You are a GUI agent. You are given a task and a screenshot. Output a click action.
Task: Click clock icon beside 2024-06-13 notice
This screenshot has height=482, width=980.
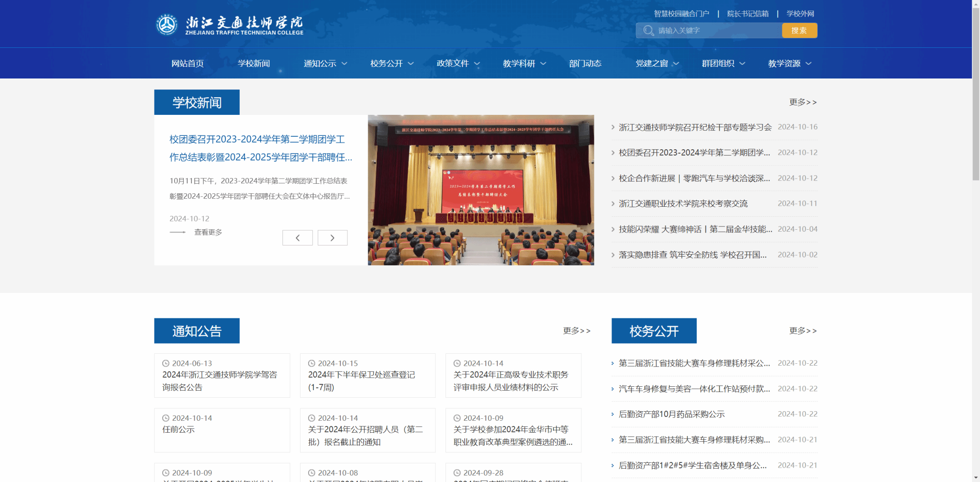click(x=166, y=363)
